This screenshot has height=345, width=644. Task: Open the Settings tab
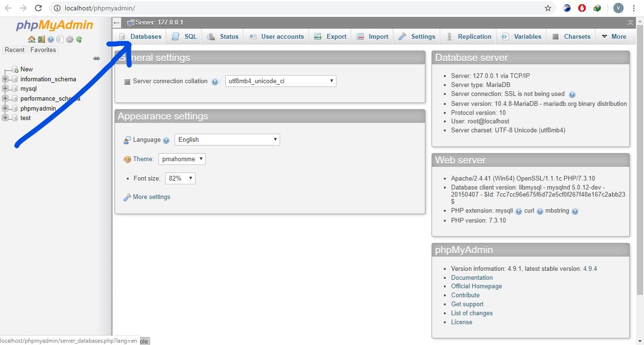pos(417,36)
